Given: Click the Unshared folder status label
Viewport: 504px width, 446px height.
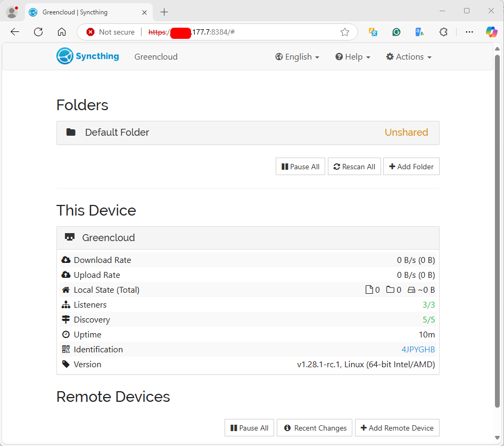Looking at the screenshot, I should tap(406, 133).
